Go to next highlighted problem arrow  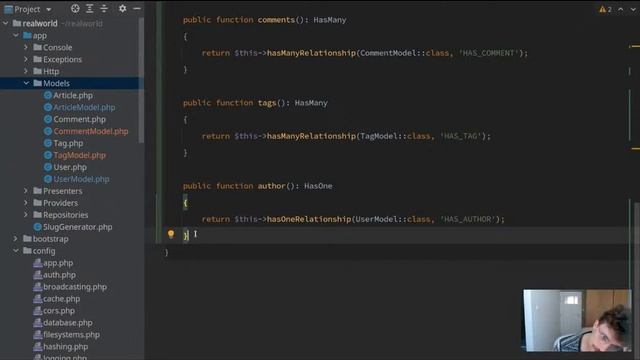633,9
